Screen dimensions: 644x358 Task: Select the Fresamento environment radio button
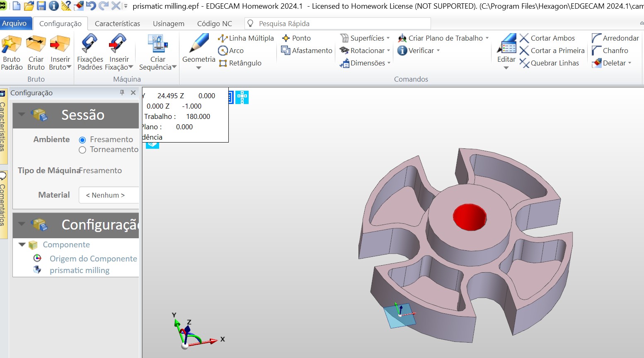point(82,140)
